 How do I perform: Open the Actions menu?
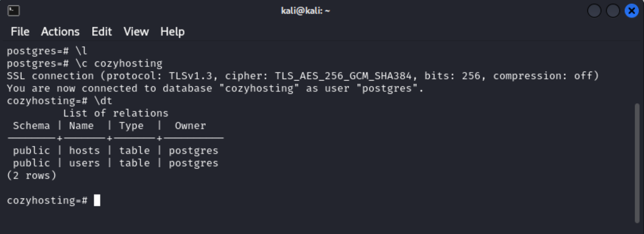(60, 32)
